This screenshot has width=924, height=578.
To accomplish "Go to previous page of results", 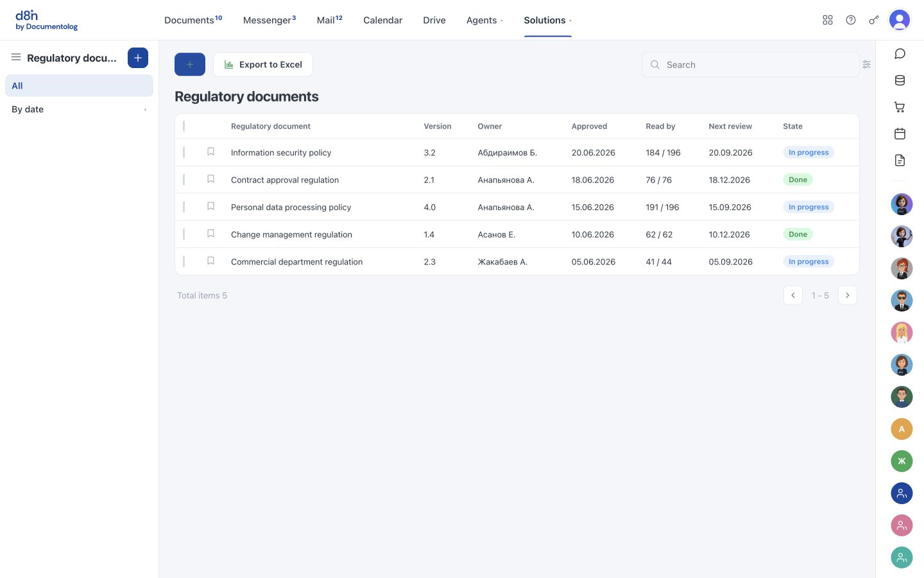I will 793,295.
